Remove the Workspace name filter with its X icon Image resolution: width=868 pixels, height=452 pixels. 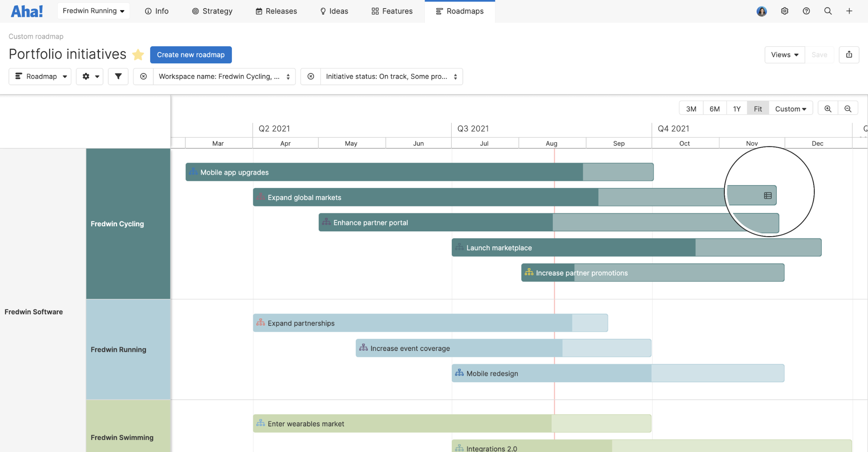point(143,76)
